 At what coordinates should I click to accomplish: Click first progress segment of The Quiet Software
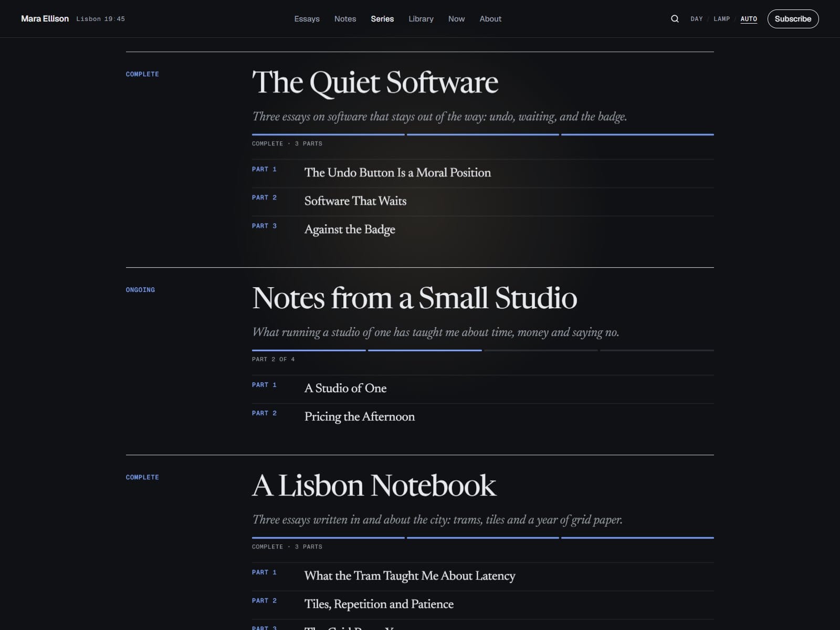(328, 134)
